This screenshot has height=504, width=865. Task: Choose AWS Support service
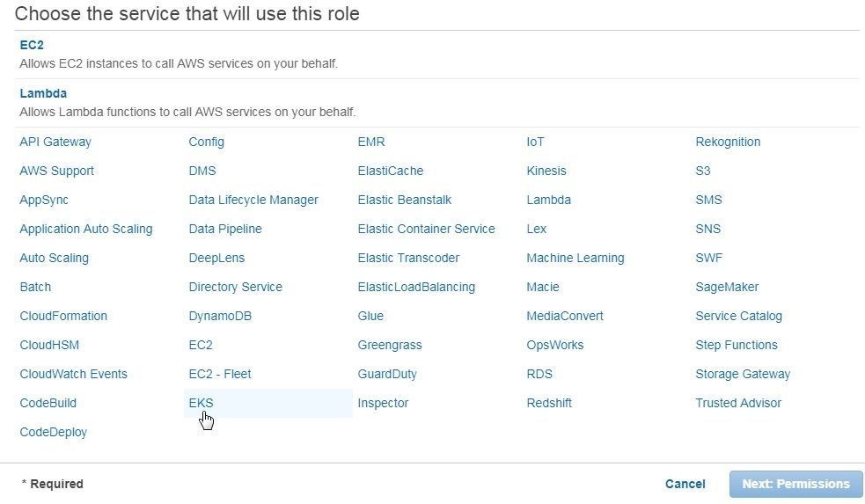(57, 171)
